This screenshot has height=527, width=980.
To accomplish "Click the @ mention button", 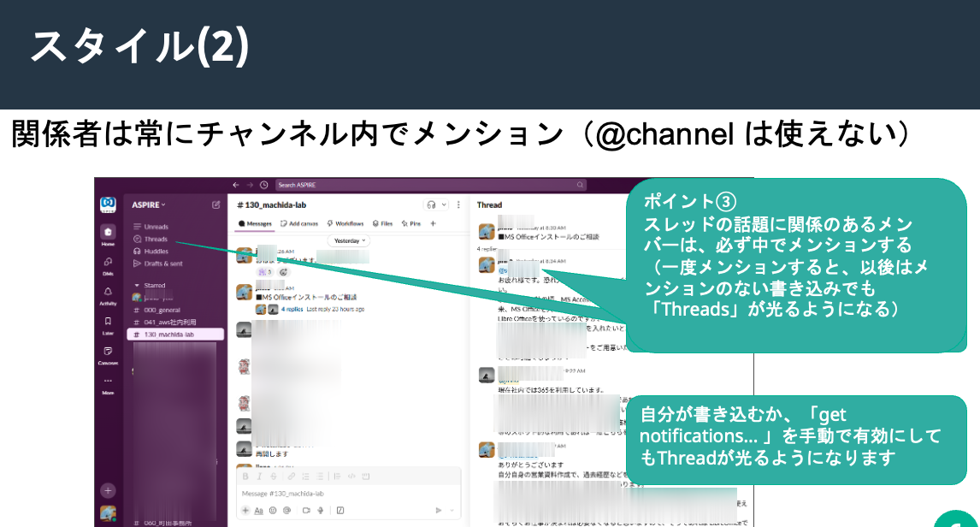I will 286,510.
